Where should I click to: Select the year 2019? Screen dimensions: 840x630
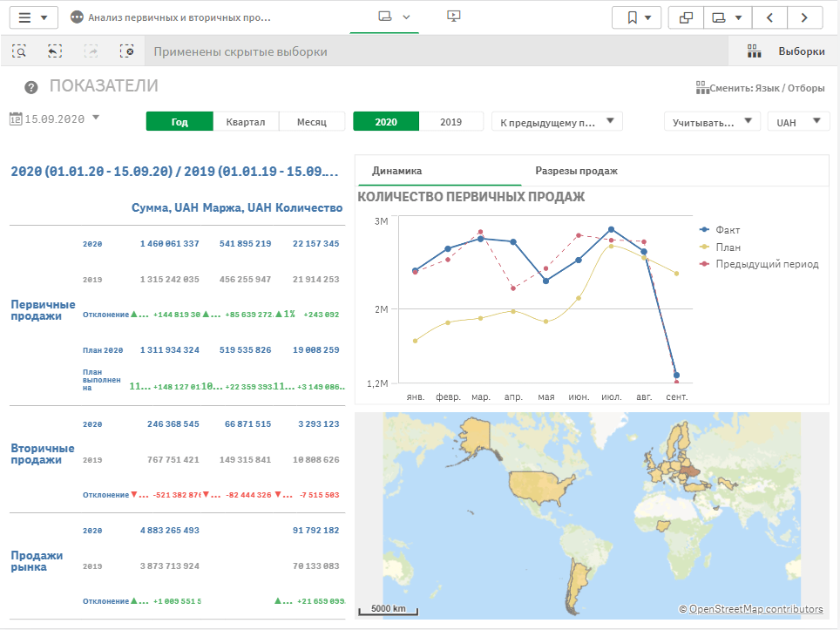[x=450, y=122]
